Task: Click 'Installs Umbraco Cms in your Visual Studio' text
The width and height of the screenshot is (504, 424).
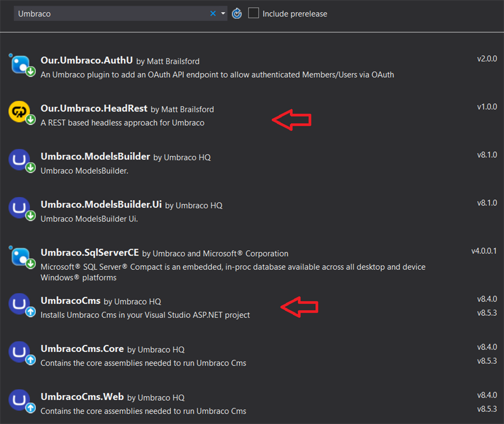Action: pyautogui.click(x=145, y=315)
